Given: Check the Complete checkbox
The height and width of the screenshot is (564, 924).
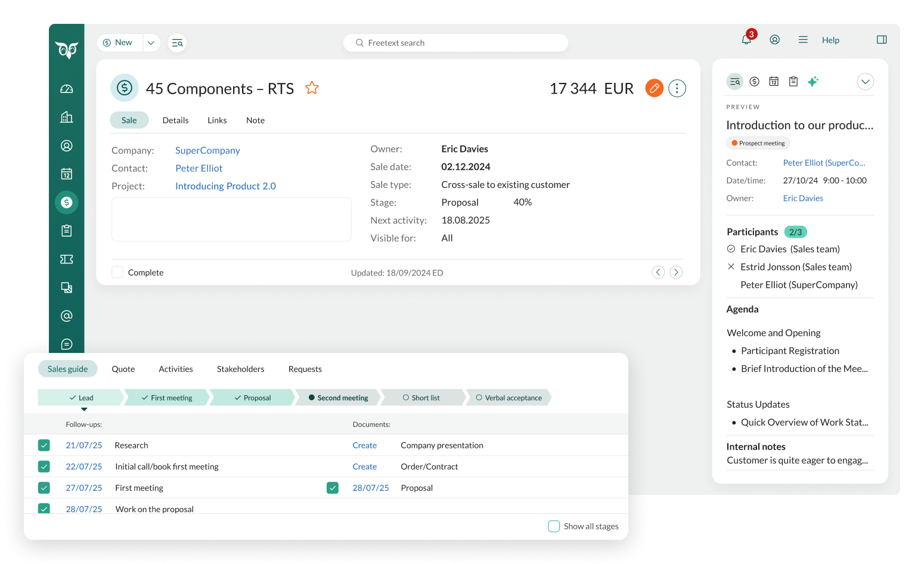Looking at the screenshot, I should 118,272.
